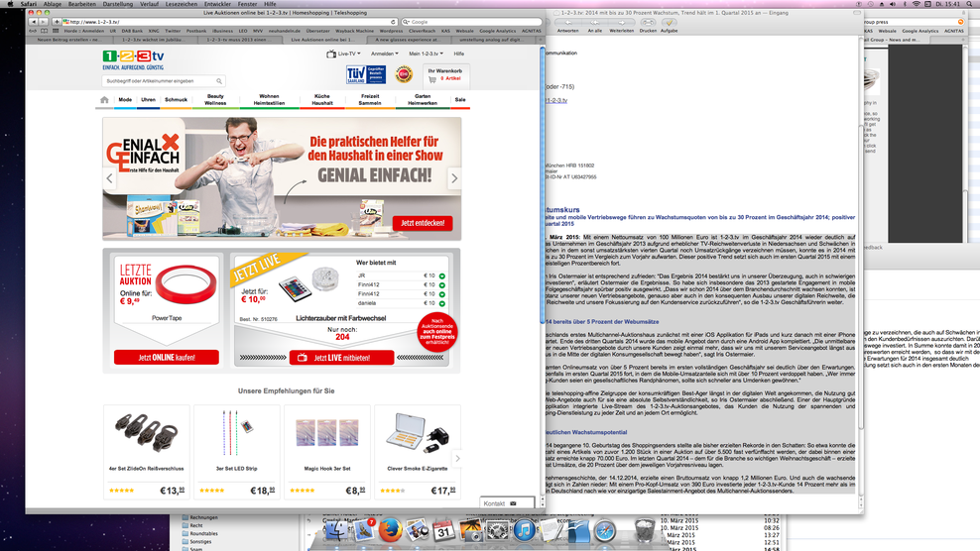Viewport: 980px width, 551px height.
Task: Open the Sale category
Action: click(460, 100)
